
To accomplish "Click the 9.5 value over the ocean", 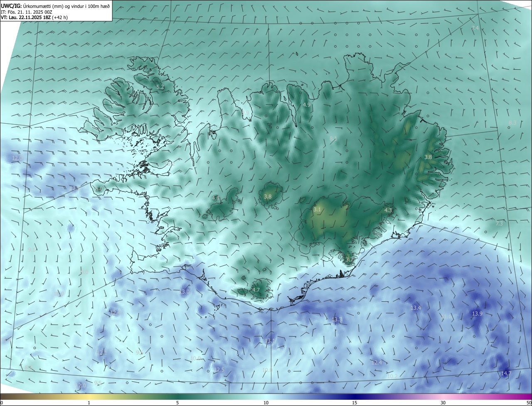I will [x=98, y=383].
